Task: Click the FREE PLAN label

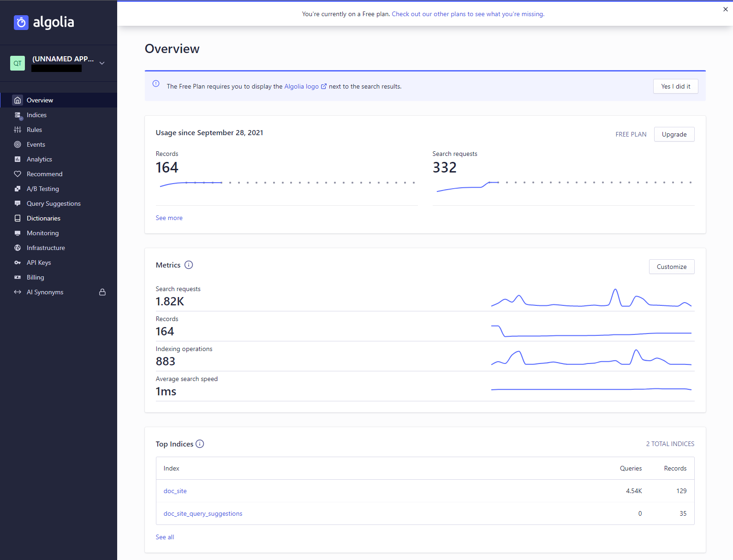Action: click(631, 134)
